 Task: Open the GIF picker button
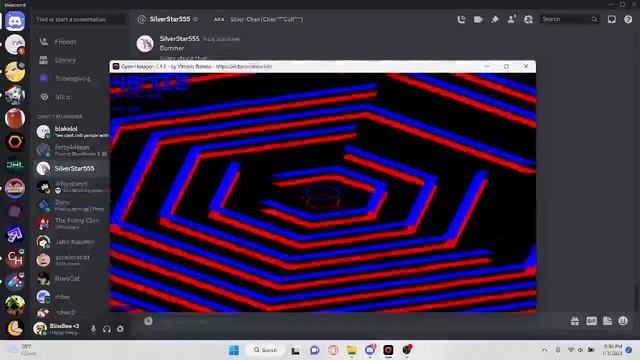pyautogui.click(x=591, y=321)
